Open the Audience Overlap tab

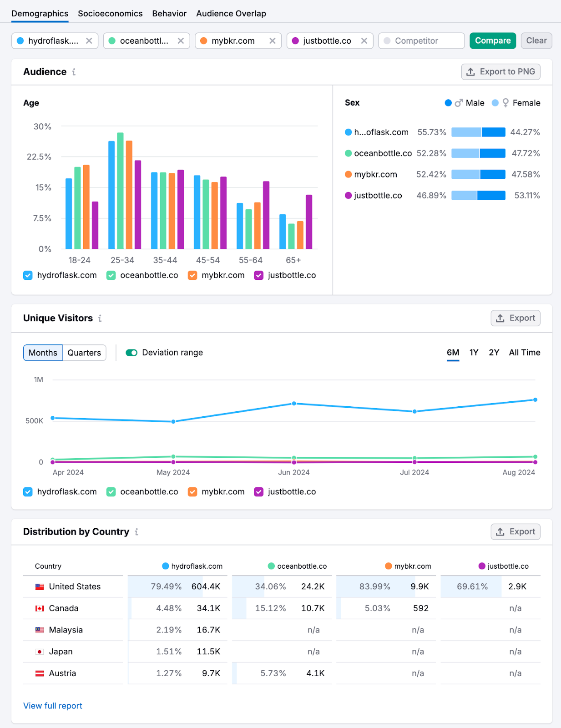pos(231,14)
